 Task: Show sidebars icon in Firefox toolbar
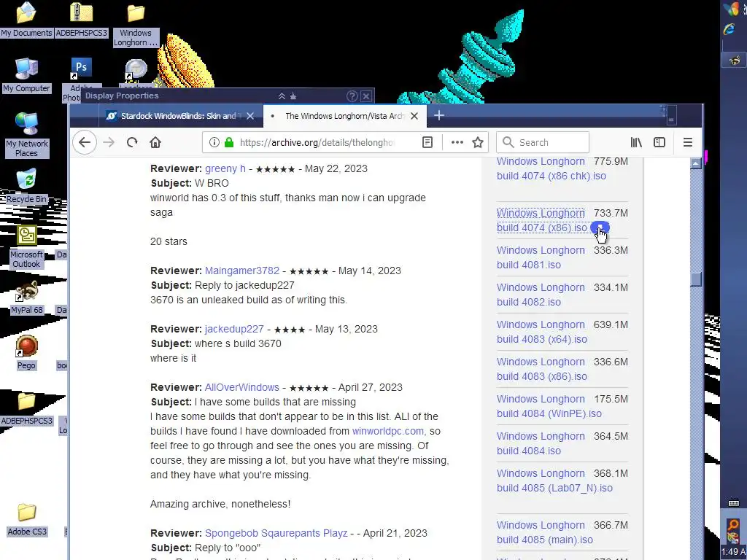pos(659,142)
